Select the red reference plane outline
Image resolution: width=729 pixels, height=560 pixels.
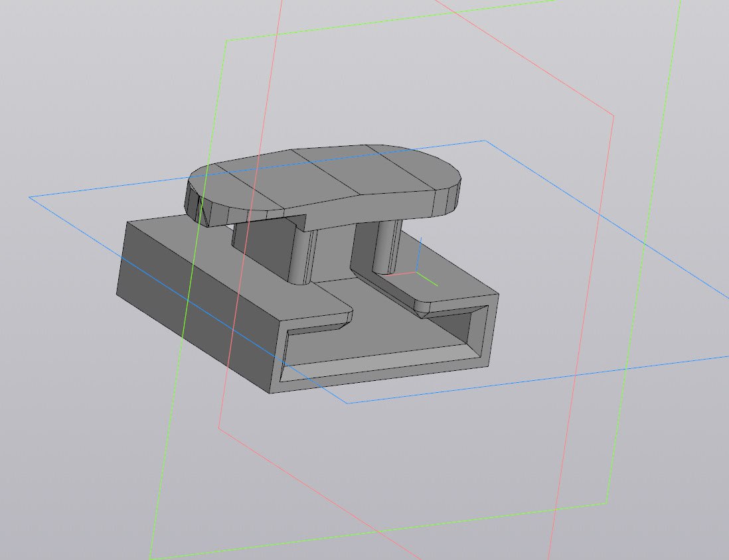(x=416, y=280)
